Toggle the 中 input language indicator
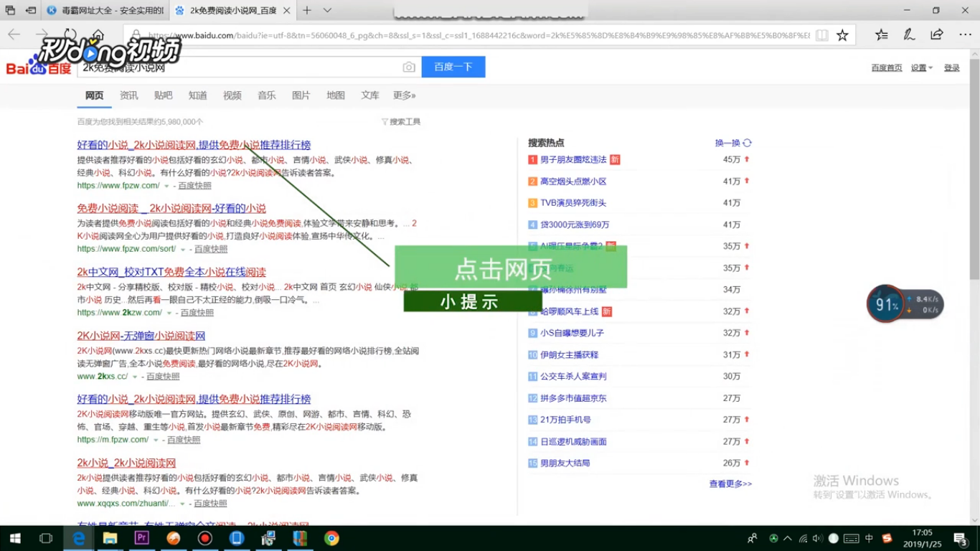 [869, 538]
